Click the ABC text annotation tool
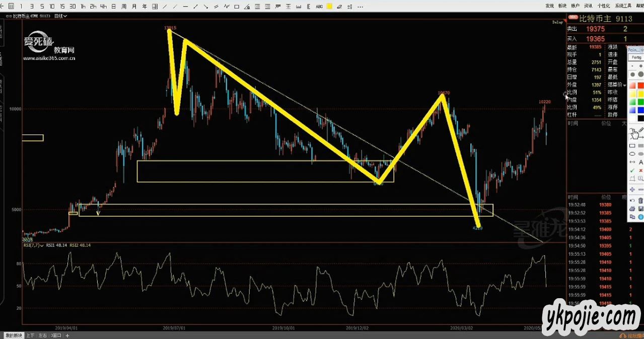644x339 pixels. click(x=319, y=7)
